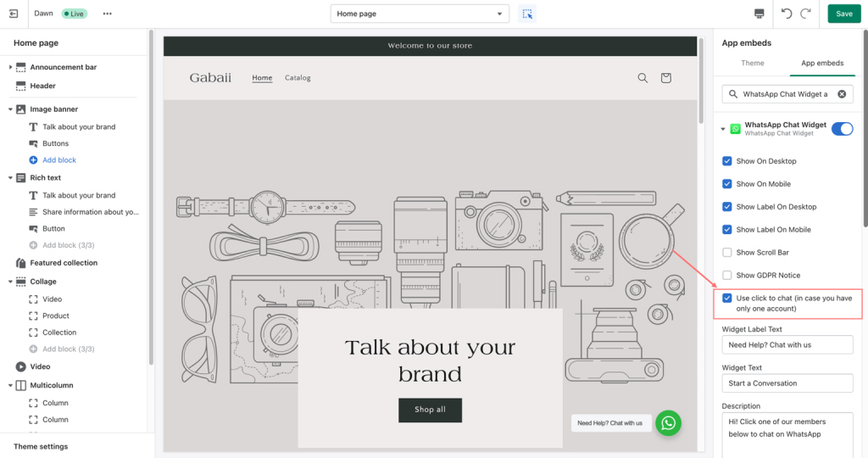Enable the Show GDPR Notice checkbox
The width and height of the screenshot is (868, 458).
click(x=727, y=276)
